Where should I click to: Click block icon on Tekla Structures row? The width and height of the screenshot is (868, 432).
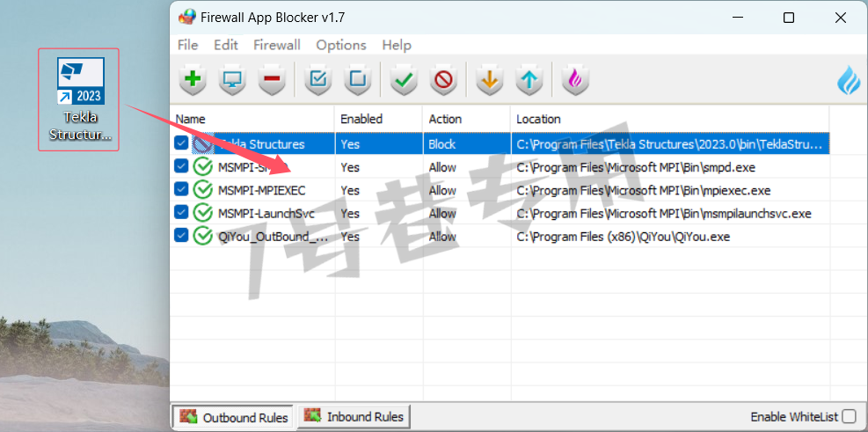201,144
